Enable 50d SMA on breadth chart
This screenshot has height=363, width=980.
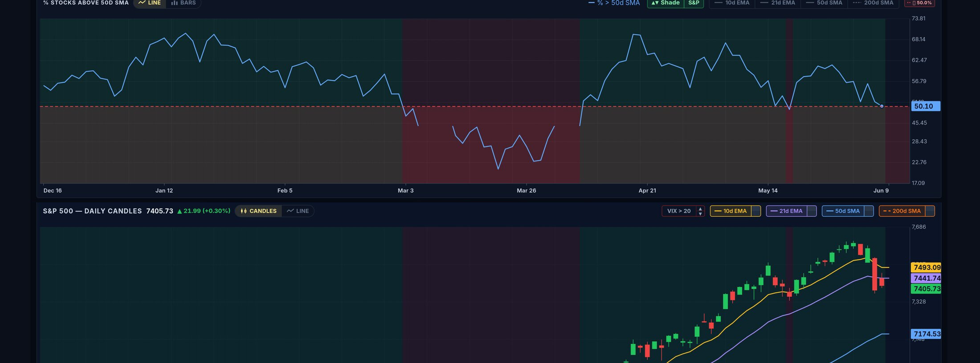click(824, 3)
